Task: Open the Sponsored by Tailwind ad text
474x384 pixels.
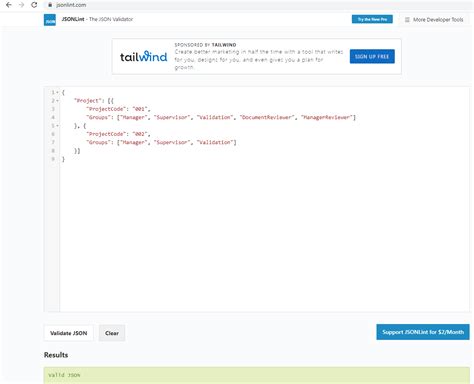Action: click(x=259, y=56)
